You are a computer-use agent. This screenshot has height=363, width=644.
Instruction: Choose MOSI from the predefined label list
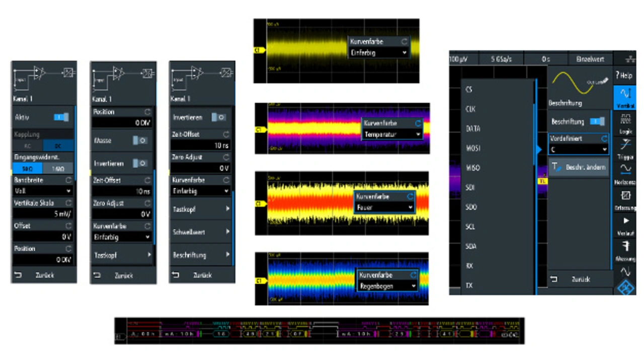pos(473,149)
